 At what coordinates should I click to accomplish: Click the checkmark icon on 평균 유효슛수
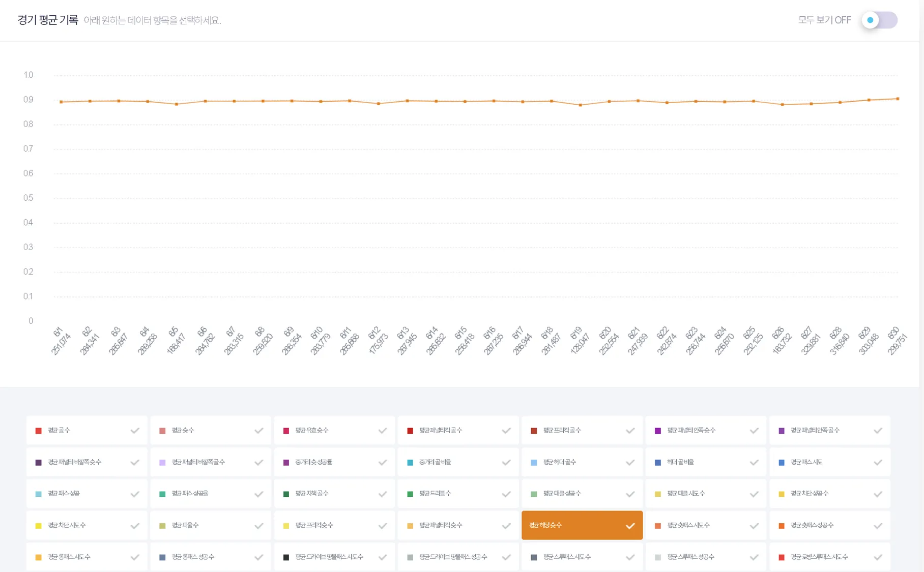[x=383, y=431]
